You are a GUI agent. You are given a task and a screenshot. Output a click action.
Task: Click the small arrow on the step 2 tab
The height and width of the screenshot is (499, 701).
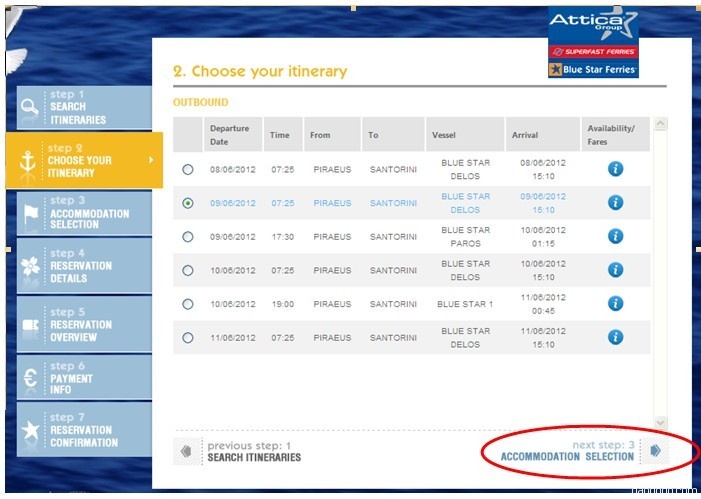click(x=151, y=160)
